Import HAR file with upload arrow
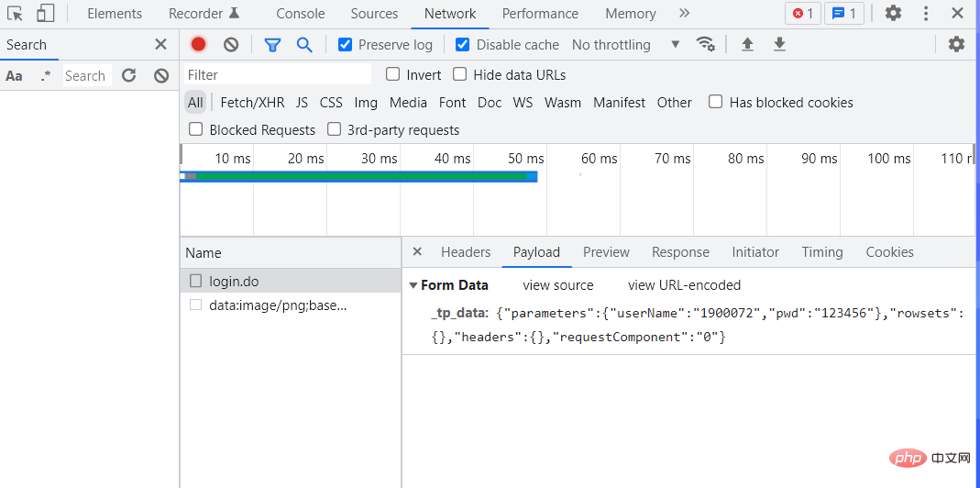 point(747,44)
